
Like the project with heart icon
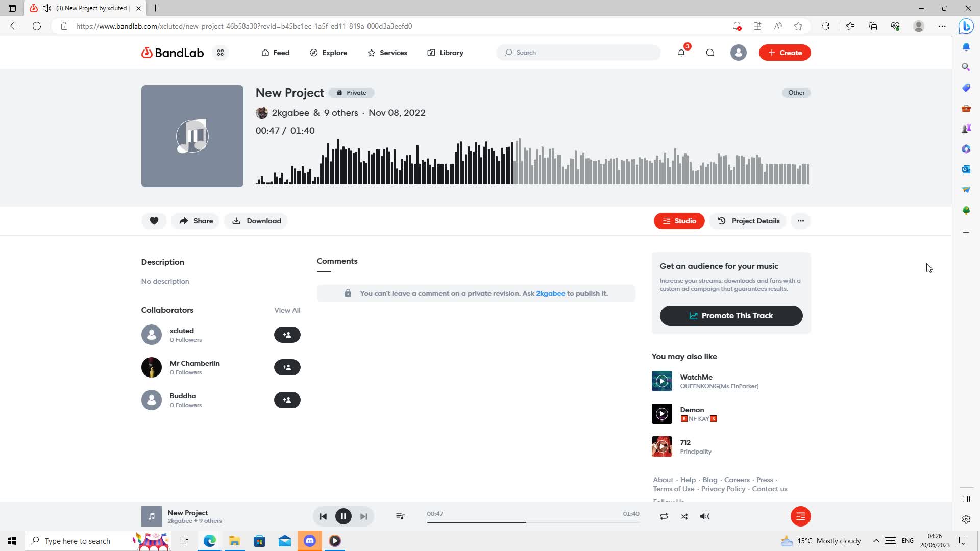point(154,221)
